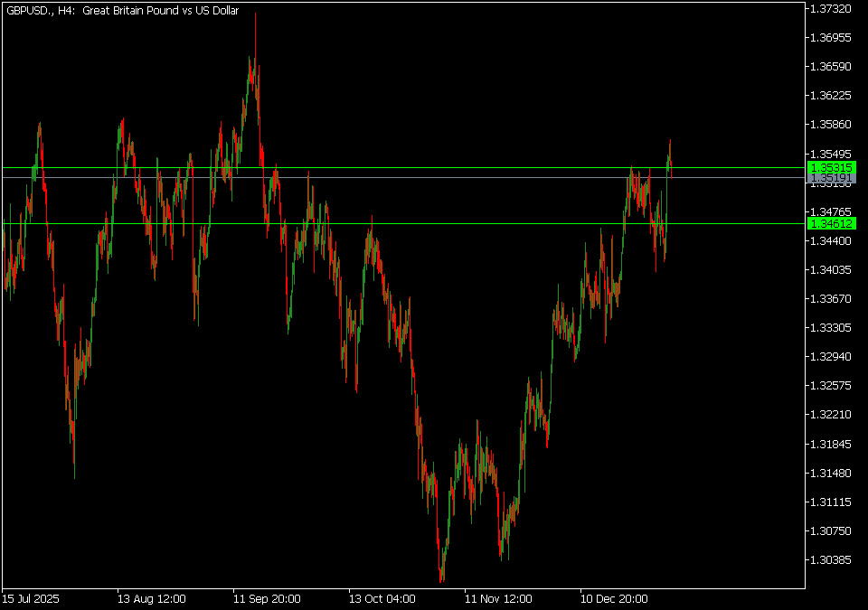This screenshot has height=610, width=868.
Task: Click the 11 Sep 20:00 time label
Action: (x=267, y=598)
